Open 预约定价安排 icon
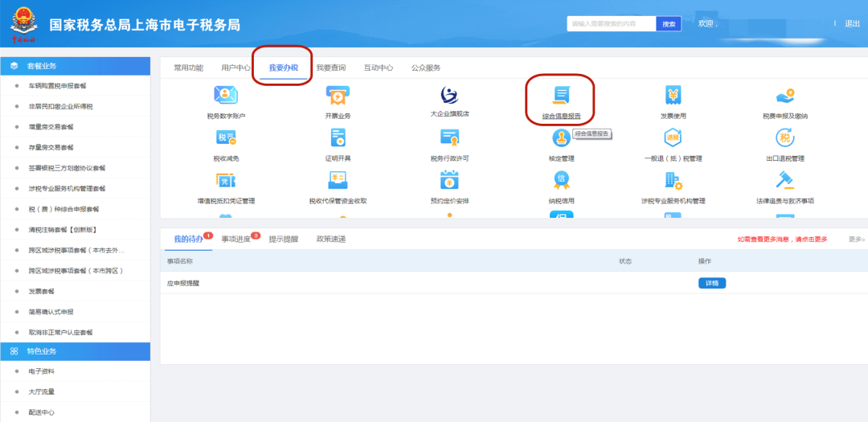 [449, 180]
